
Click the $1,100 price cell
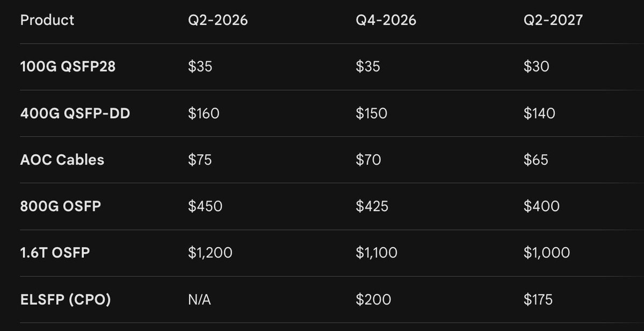click(x=377, y=253)
